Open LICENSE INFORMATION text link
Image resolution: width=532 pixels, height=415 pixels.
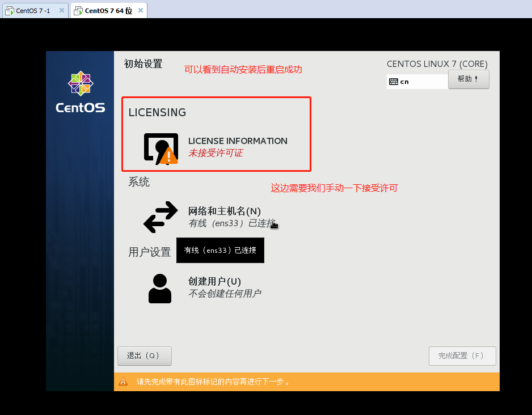238,141
